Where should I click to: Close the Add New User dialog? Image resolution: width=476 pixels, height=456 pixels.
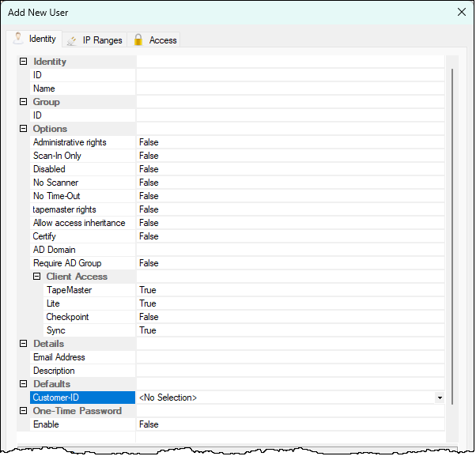tap(462, 12)
